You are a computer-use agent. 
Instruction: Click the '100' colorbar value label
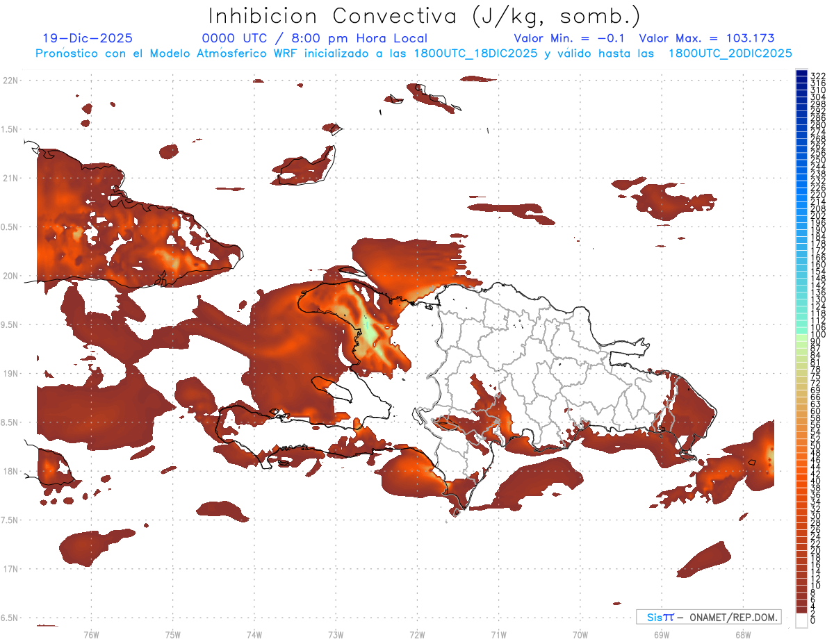(818, 335)
